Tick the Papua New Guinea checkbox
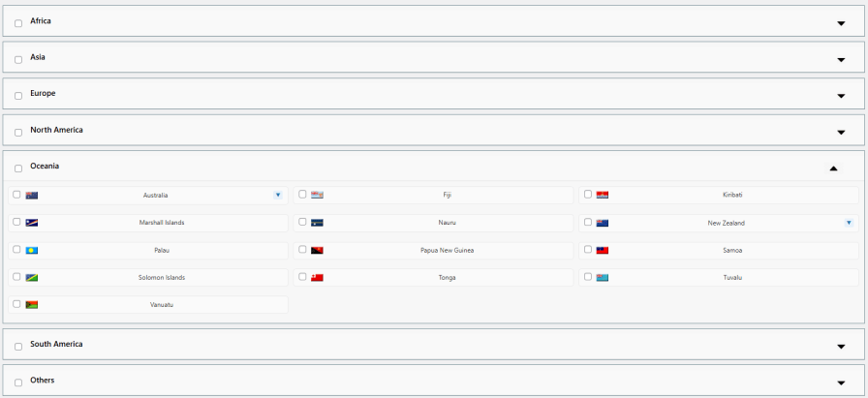Viewport: 868px width, 398px height. [x=302, y=250]
